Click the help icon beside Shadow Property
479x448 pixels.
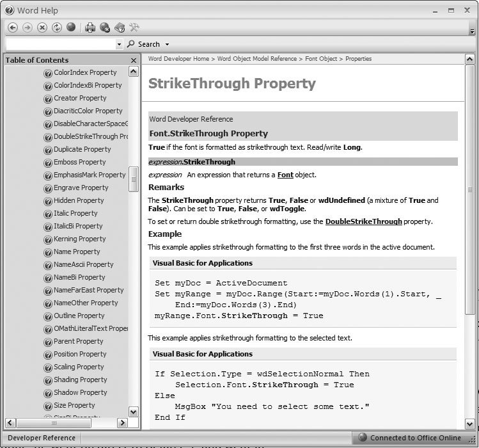[x=48, y=393]
